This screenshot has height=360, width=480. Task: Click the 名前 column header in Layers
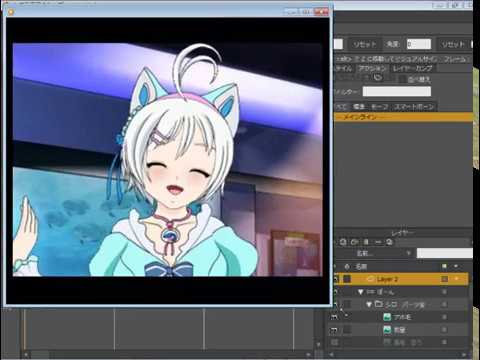(x=361, y=267)
